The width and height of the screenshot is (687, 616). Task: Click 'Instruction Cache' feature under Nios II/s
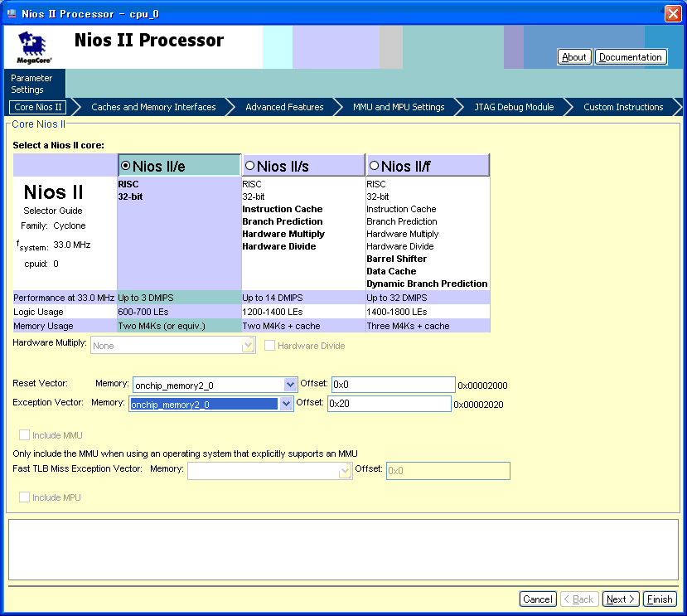[282, 209]
